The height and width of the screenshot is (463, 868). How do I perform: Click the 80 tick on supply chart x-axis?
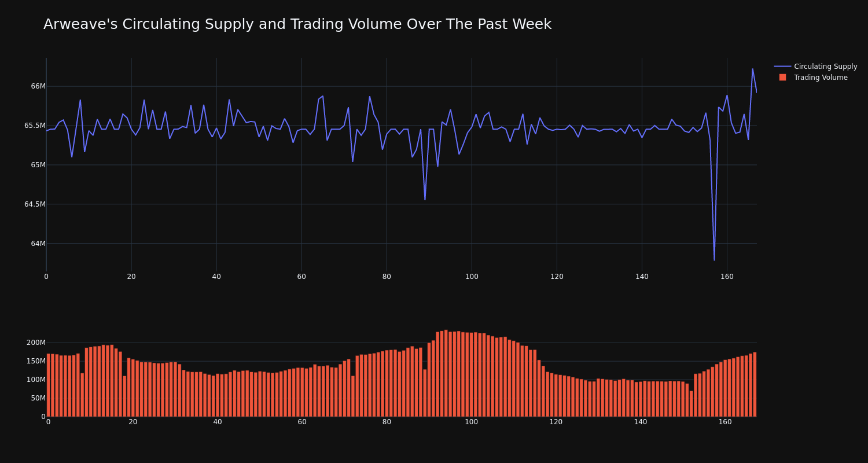point(387,277)
